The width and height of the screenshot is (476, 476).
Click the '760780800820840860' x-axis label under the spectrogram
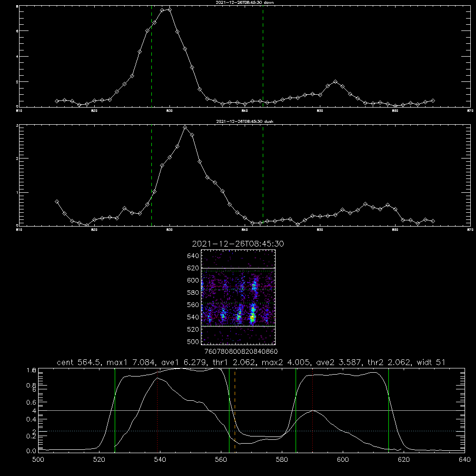pyautogui.click(x=241, y=351)
